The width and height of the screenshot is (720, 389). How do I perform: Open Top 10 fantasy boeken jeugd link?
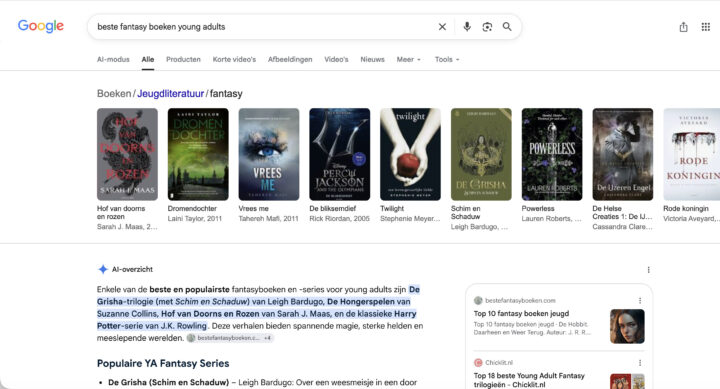[521, 314]
